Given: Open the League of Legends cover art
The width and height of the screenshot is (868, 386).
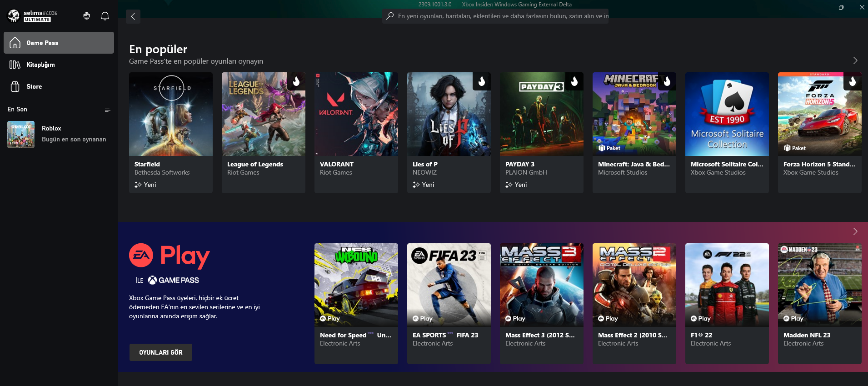Looking at the screenshot, I should point(264,114).
